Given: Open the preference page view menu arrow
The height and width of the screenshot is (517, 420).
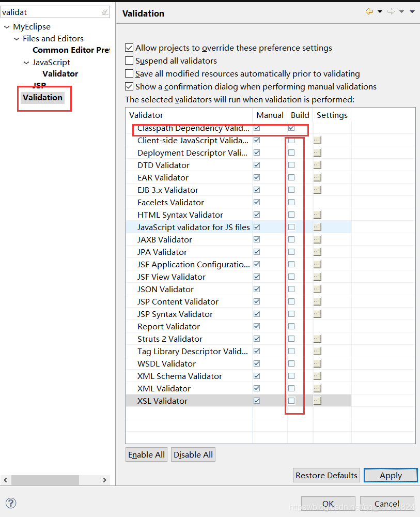Looking at the screenshot, I should [x=412, y=11].
